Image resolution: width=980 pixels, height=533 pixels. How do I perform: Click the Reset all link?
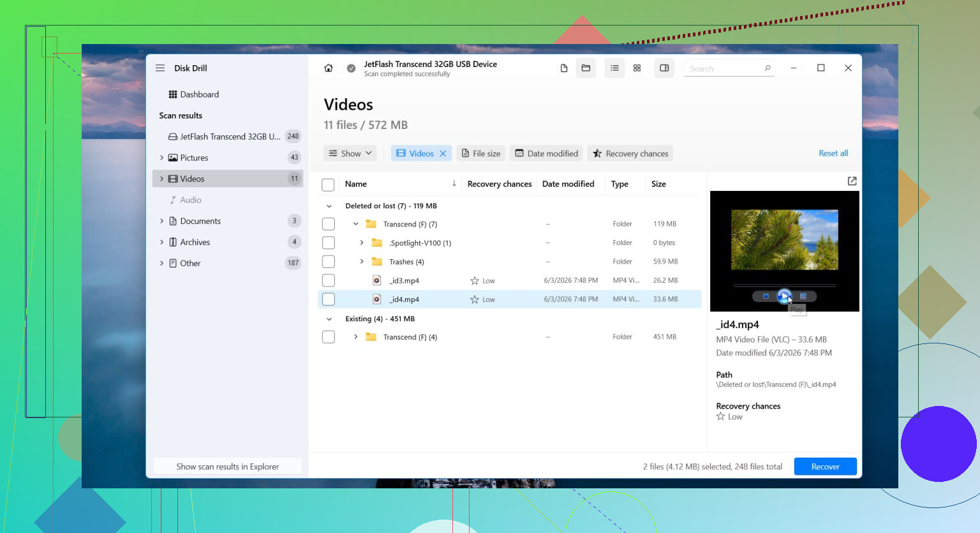pos(833,153)
